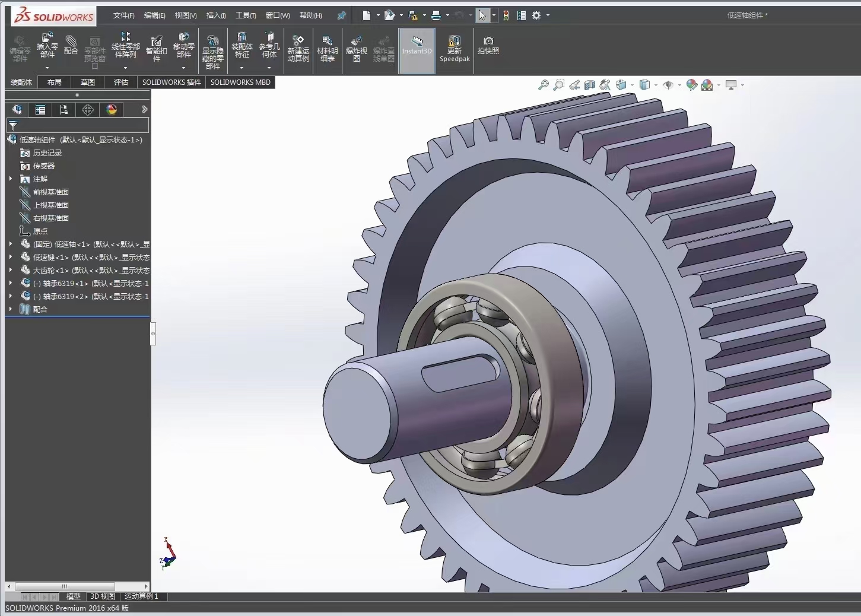The image size is (861, 616).
Task: Click the Open file folder icon
Action: [x=389, y=15]
